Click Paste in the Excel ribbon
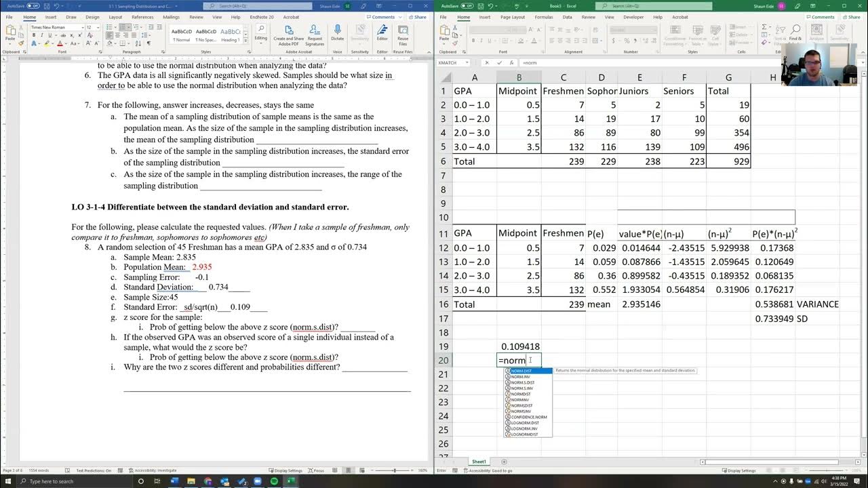 click(x=444, y=34)
